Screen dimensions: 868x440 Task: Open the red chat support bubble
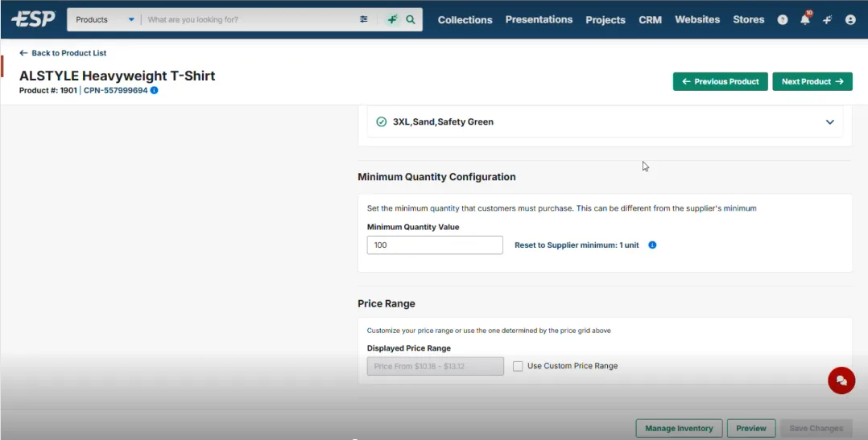[841, 380]
